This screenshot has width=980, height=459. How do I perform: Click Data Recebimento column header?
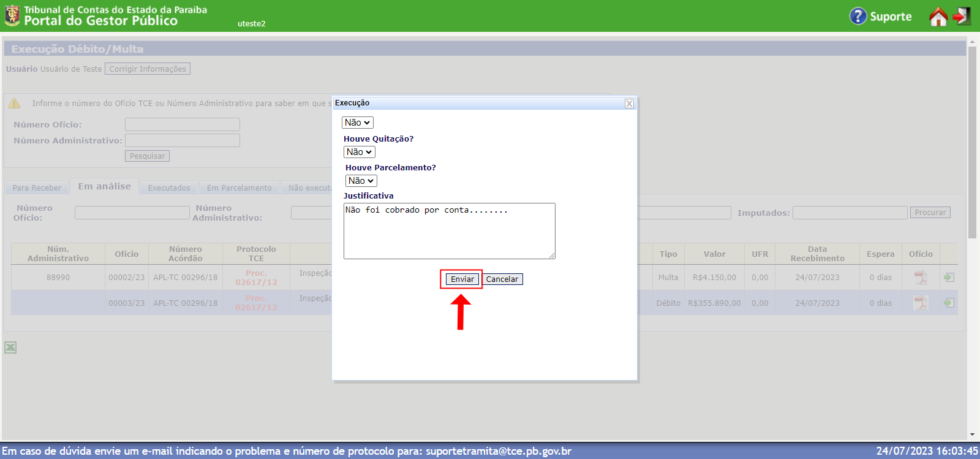pos(817,254)
